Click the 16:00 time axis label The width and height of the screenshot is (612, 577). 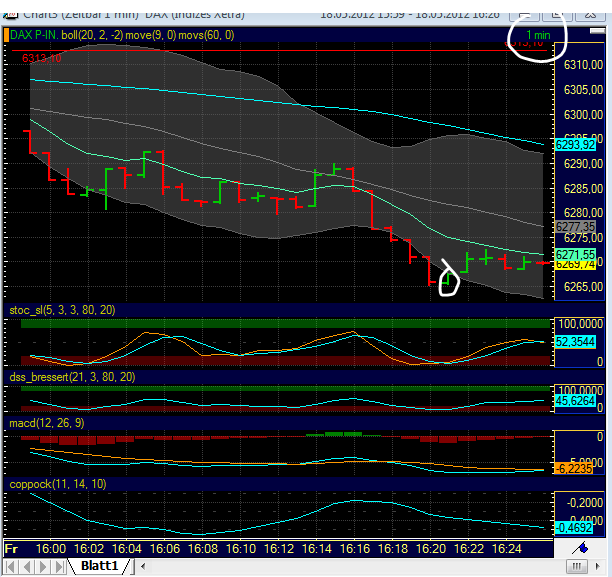click(51, 549)
